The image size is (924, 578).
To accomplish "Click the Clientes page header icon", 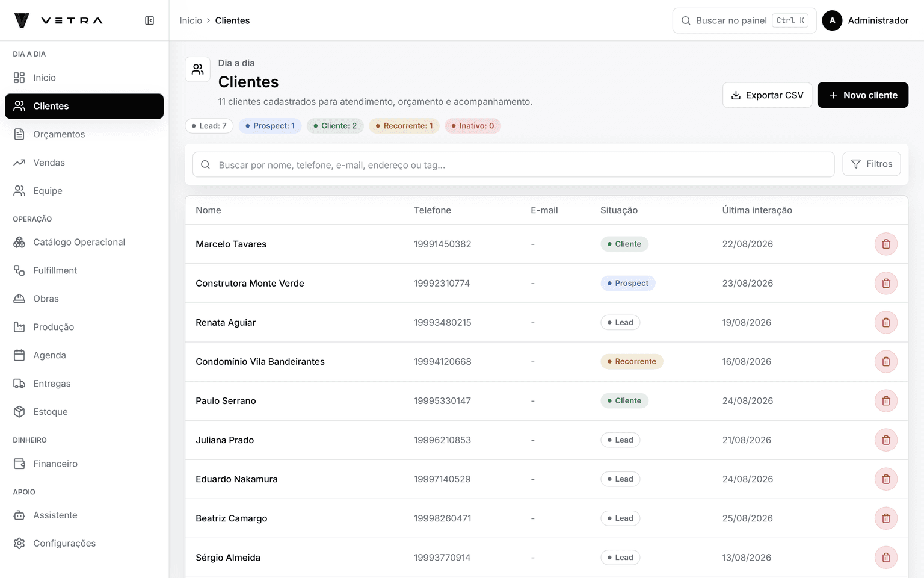I will click(x=197, y=70).
